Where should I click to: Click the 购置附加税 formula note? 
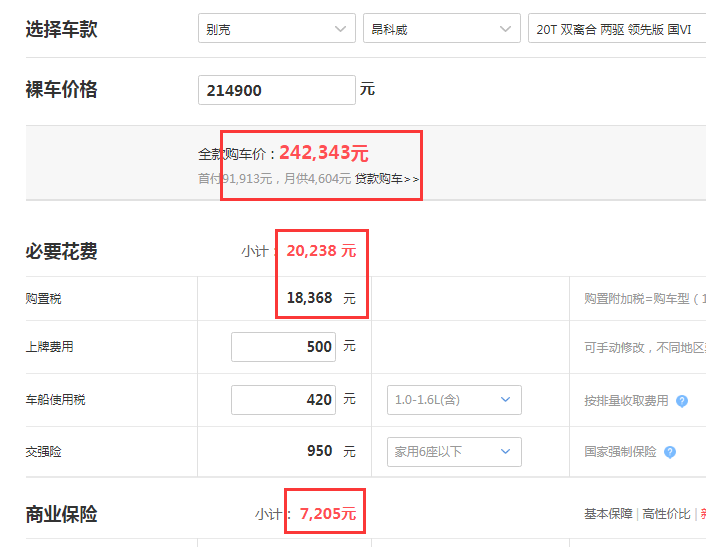pos(645,298)
